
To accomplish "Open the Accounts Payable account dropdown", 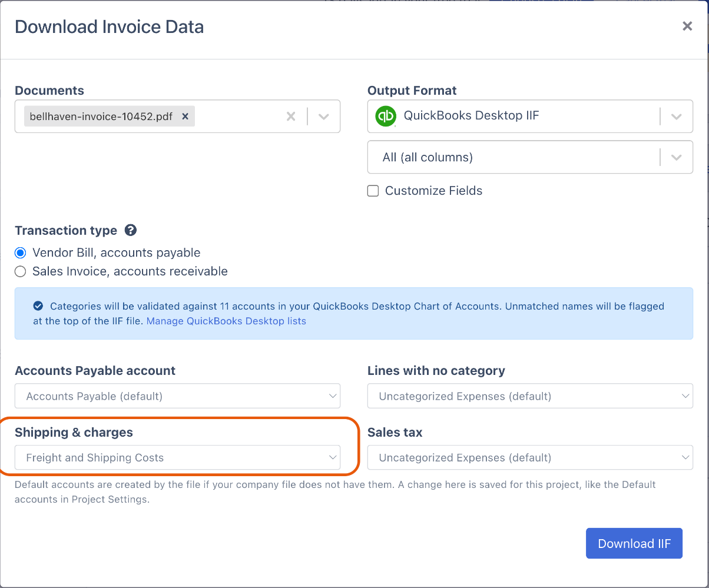I will [x=177, y=396].
